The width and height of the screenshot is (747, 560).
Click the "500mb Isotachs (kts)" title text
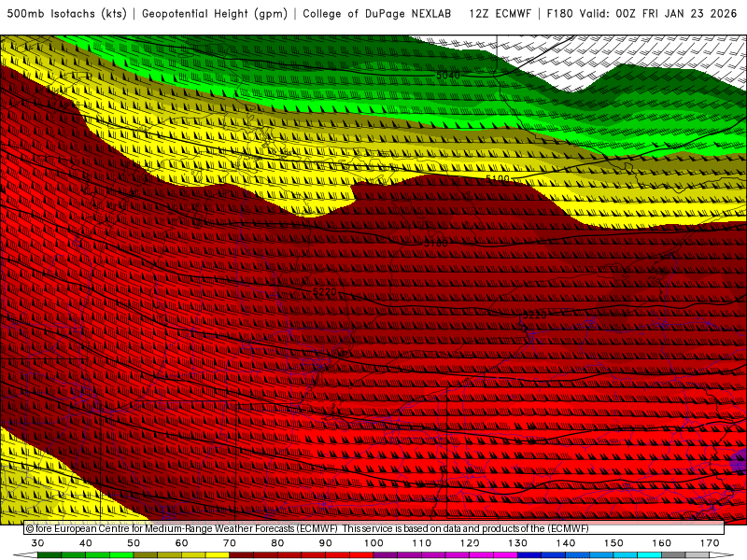[x=66, y=14]
